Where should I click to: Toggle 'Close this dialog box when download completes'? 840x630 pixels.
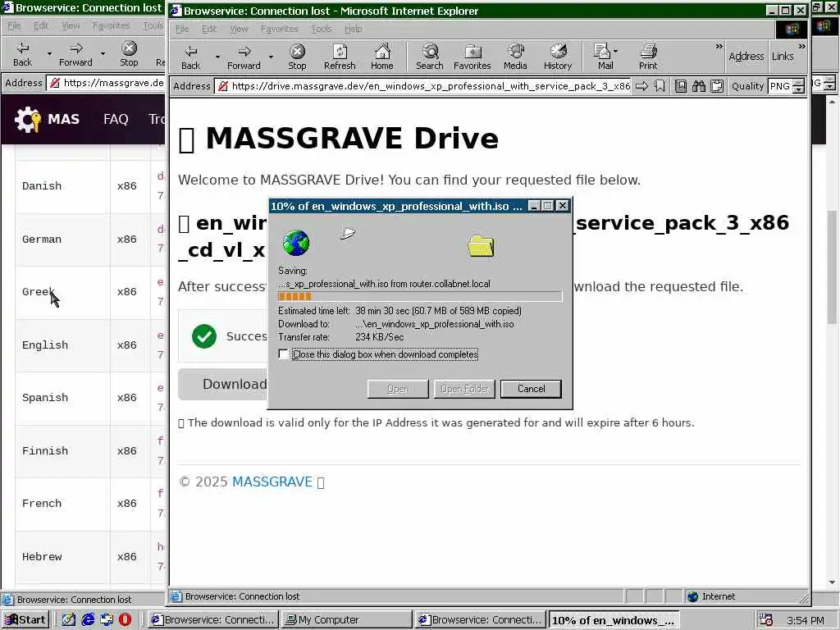click(283, 354)
